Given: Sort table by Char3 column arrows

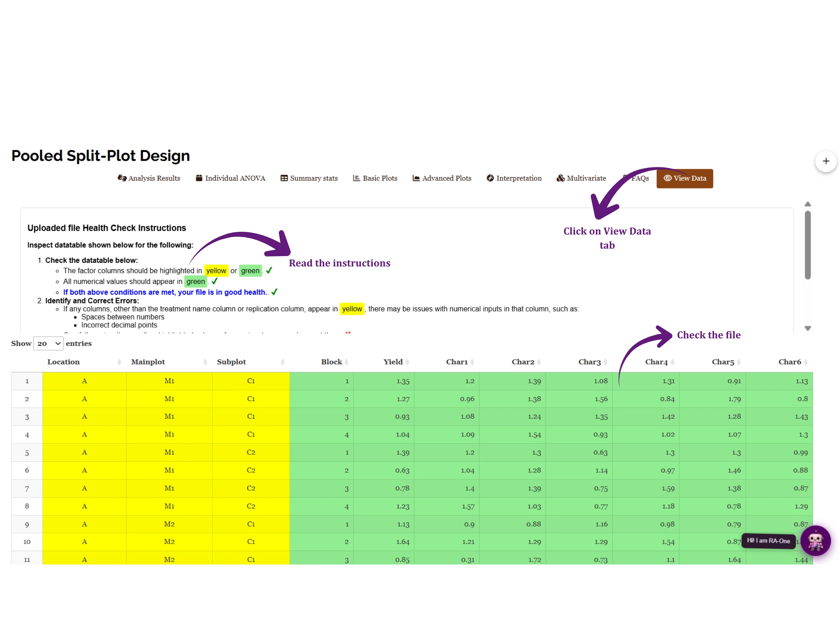Looking at the screenshot, I should pyautogui.click(x=605, y=362).
